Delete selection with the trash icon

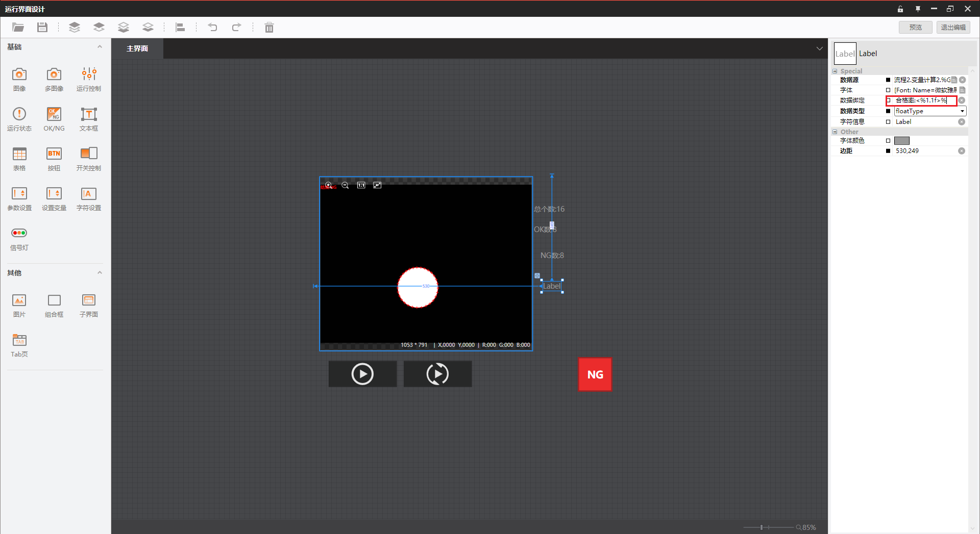coord(269,28)
